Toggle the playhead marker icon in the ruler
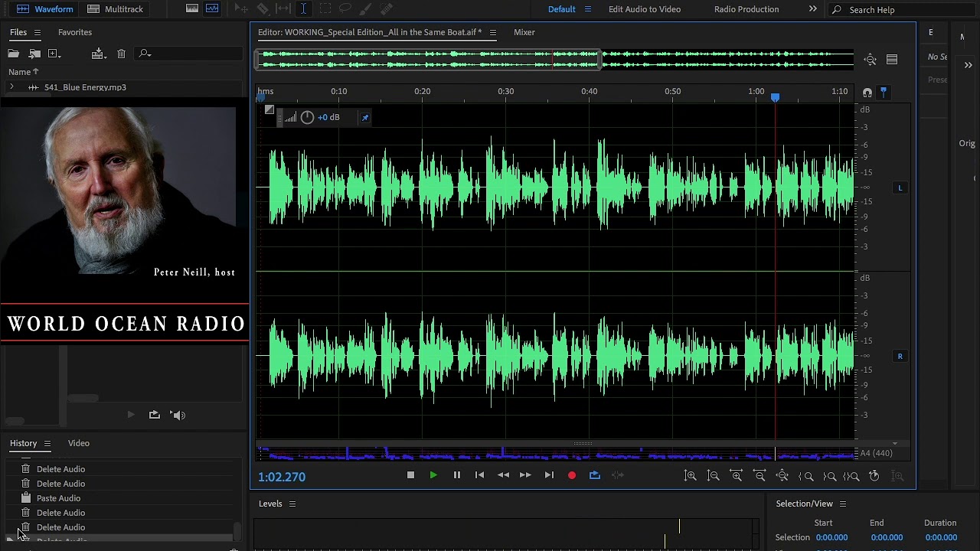Image resolution: width=980 pixels, height=551 pixels. [884, 93]
